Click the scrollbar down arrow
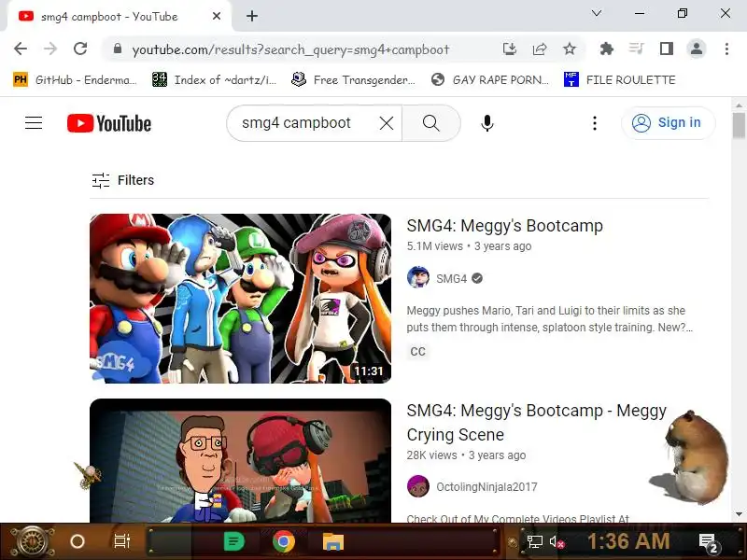Image resolution: width=747 pixels, height=560 pixels. pyautogui.click(x=739, y=515)
